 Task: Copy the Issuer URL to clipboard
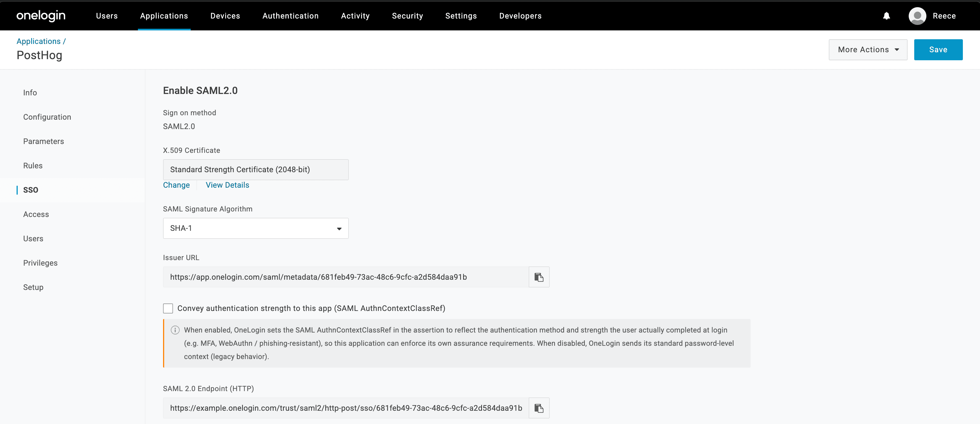click(x=539, y=277)
